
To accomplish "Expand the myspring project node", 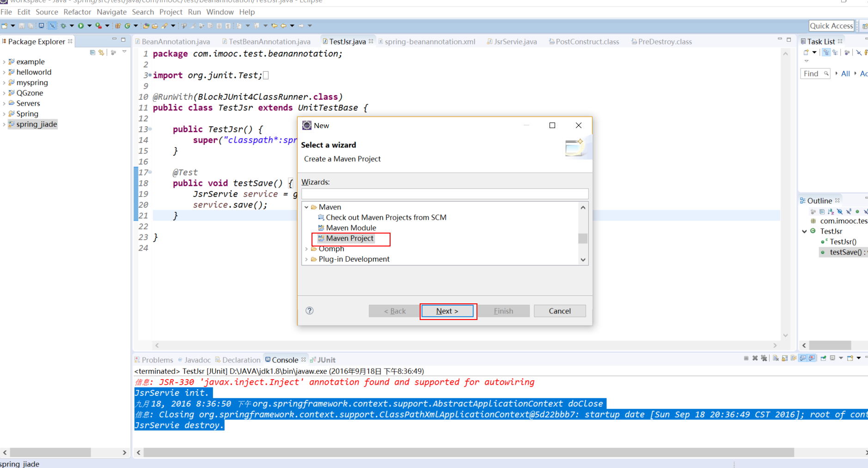I will [x=4, y=83].
